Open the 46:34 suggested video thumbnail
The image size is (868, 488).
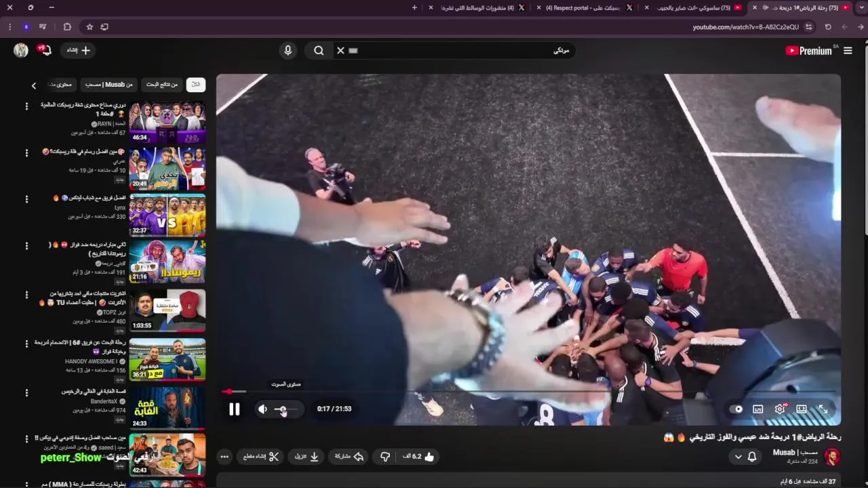167,122
